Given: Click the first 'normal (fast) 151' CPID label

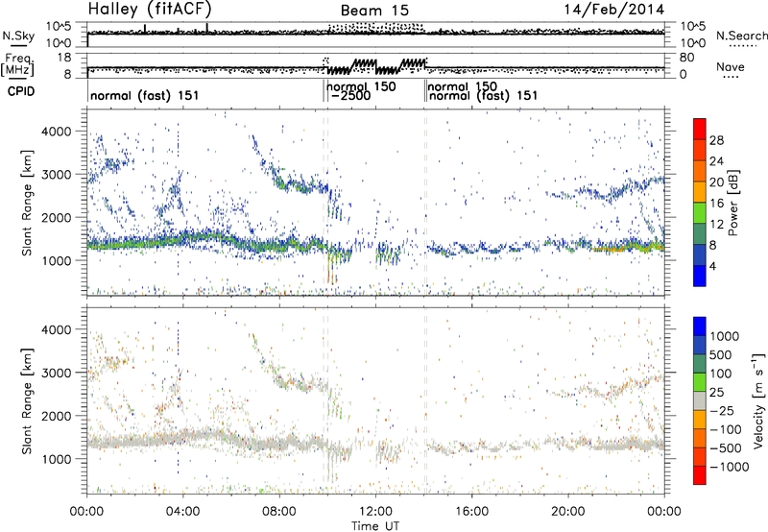Looking at the screenshot, I should pyautogui.click(x=145, y=95).
